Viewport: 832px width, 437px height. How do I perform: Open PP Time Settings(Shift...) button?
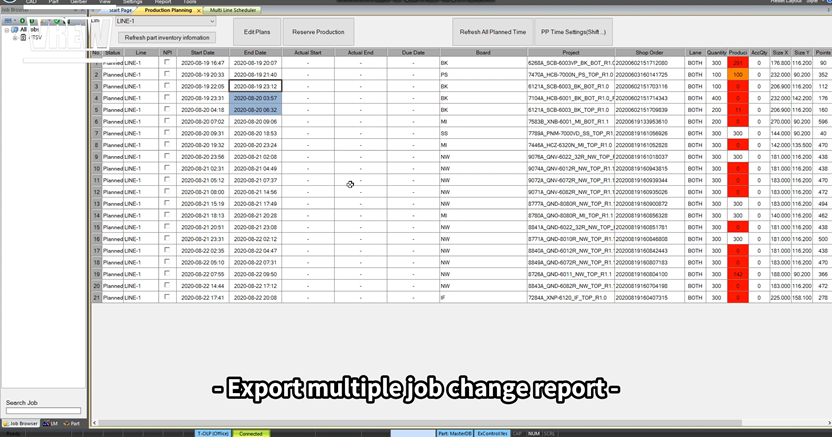(x=573, y=32)
